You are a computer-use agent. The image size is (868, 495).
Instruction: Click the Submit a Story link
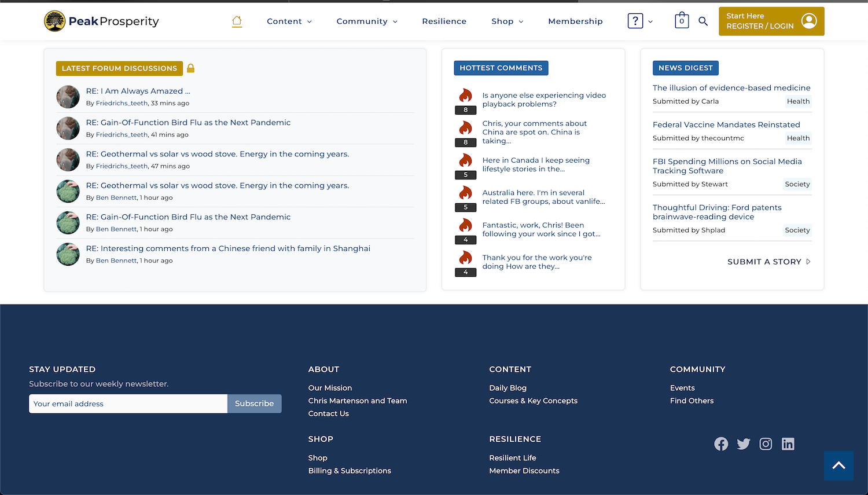click(764, 262)
